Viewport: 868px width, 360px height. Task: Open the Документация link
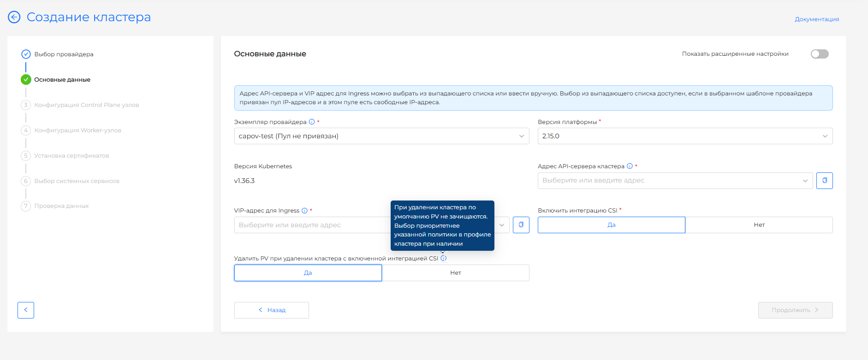tap(817, 19)
